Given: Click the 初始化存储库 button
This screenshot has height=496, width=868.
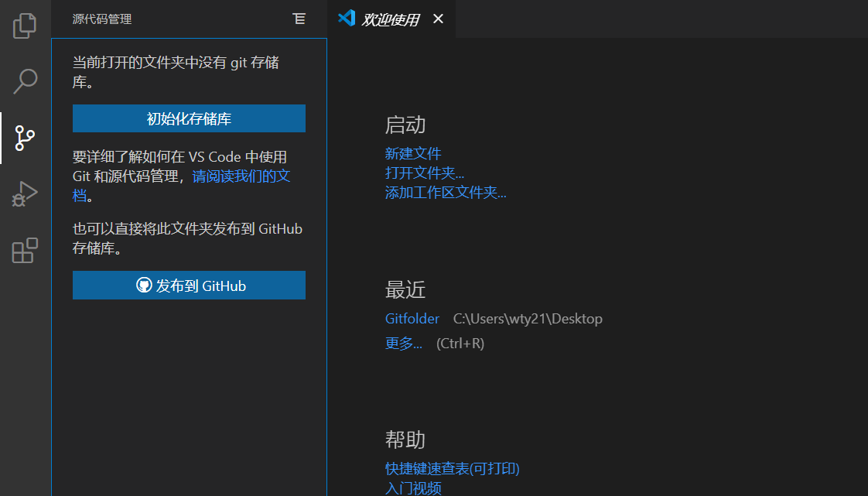Looking at the screenshot, I should 189,118.
